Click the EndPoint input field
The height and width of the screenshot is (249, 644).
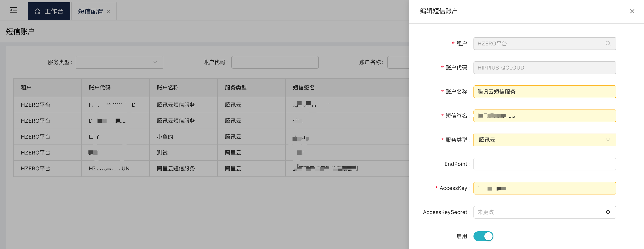[545, 164]
